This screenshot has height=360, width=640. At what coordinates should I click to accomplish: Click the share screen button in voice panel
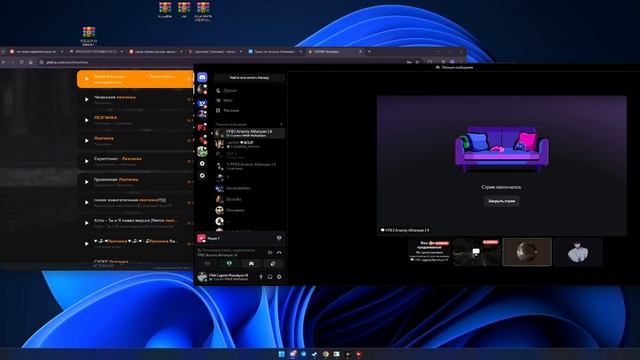(229, 264)
